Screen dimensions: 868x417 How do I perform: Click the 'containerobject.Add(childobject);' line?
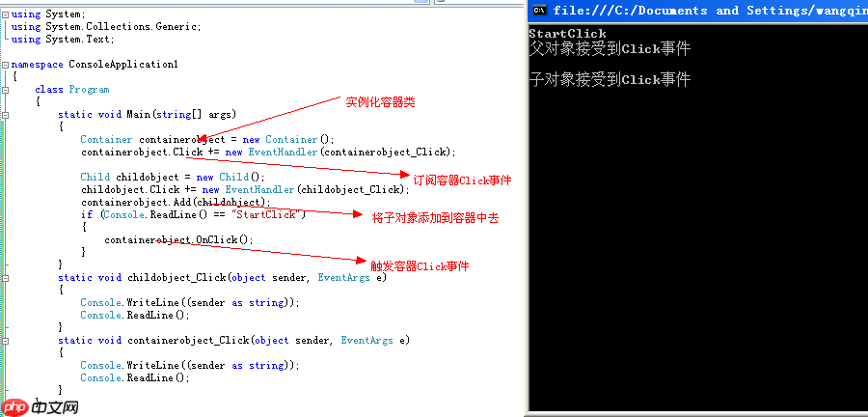click(x=176, y=202)
